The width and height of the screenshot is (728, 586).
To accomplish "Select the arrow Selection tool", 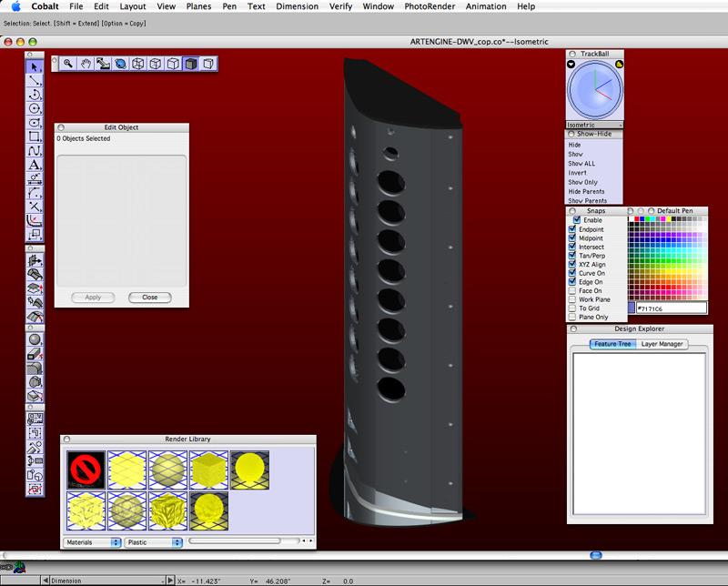I will 35,66.
